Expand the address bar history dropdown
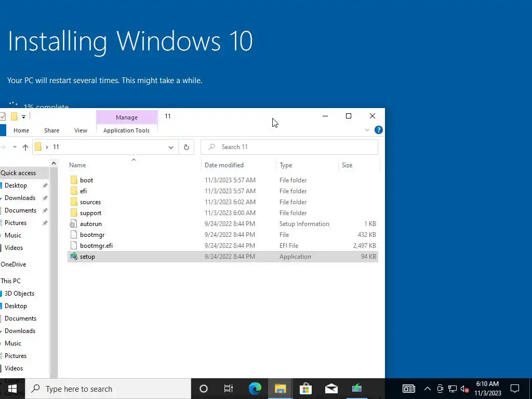The width and height of the screenshot is (532, 399). coord(170,147)
